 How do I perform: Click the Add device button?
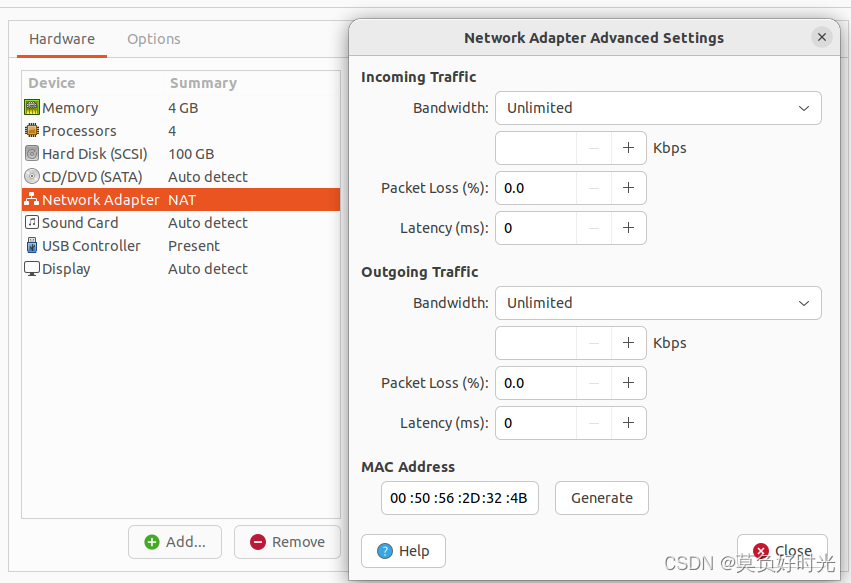[x=174, y=541]
